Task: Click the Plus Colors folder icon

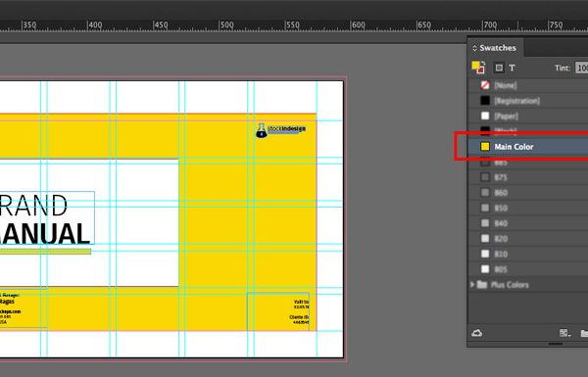Action: (x=482, y=285)
